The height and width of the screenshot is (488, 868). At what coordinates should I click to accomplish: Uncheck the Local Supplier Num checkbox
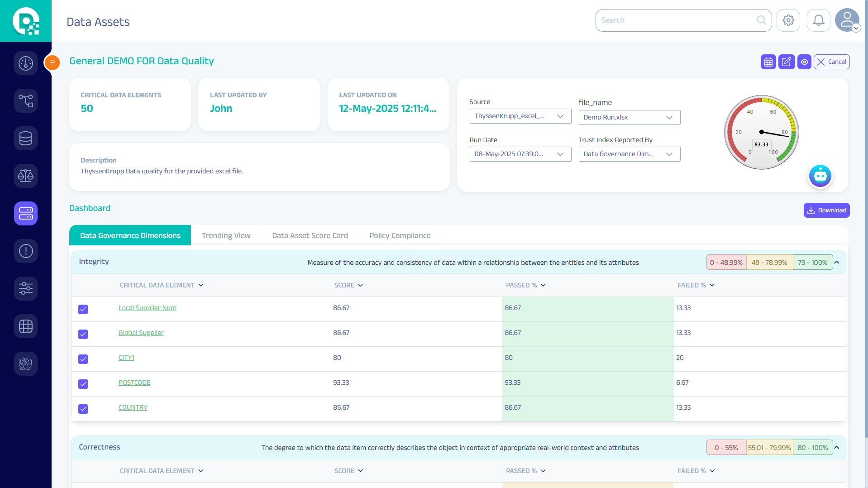(83, 309)
